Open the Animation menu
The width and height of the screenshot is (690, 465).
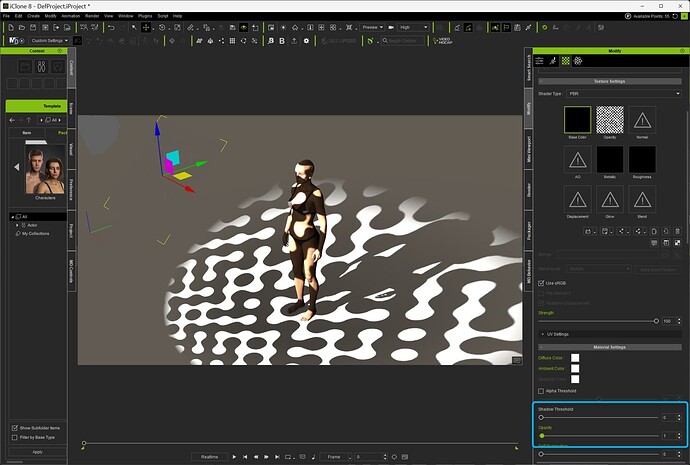point(70,16)
